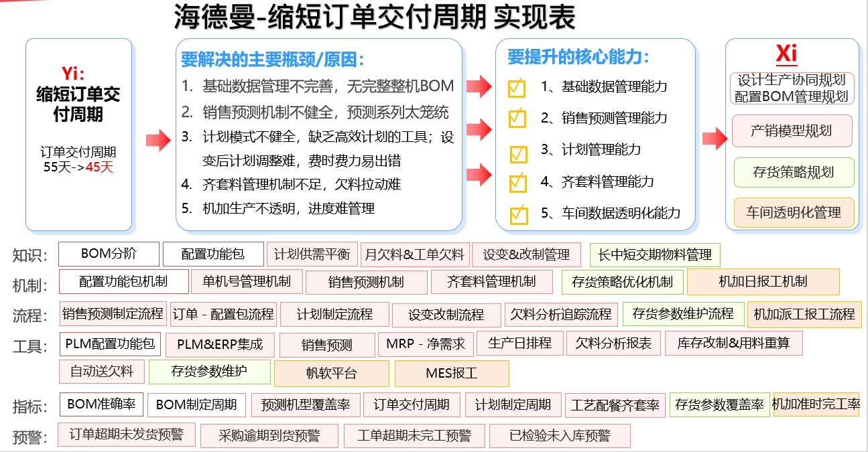Select the 生产日排程 box
868x452 pixels.
click(x=520, y=344)
